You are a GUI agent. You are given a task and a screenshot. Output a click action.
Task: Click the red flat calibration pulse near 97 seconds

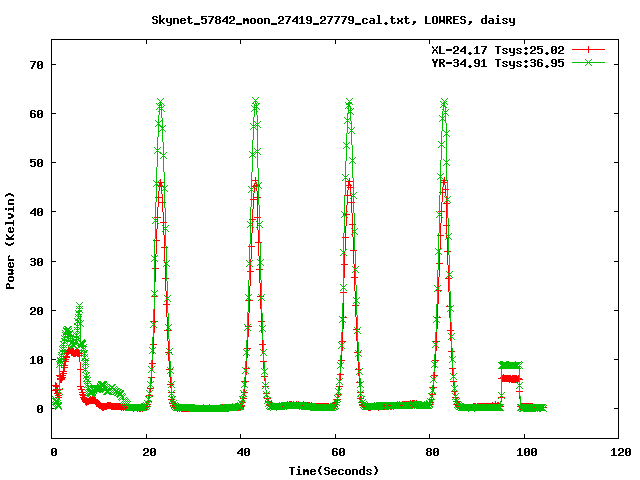point(511,379)
